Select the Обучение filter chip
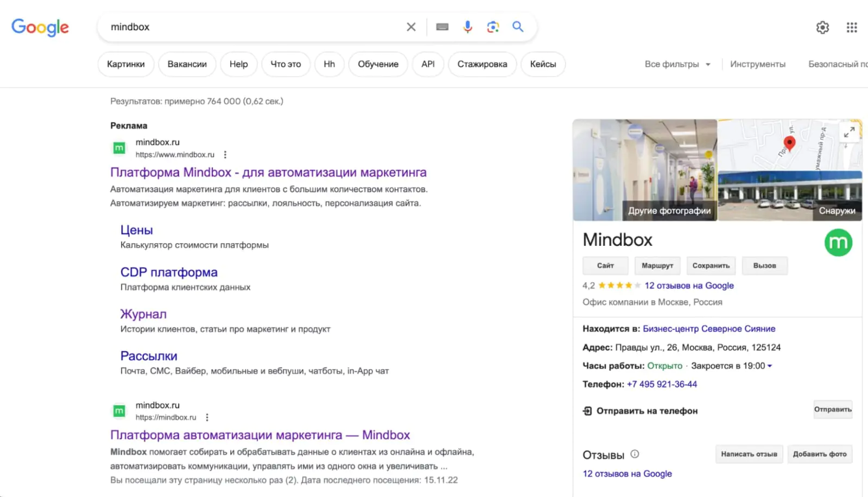 (378, 64)
